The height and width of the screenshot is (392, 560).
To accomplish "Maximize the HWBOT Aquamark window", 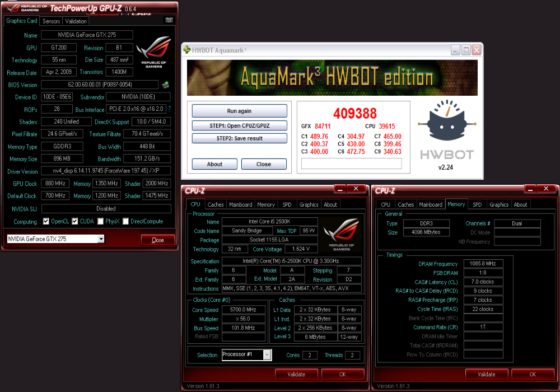I will tap(466, 50).
